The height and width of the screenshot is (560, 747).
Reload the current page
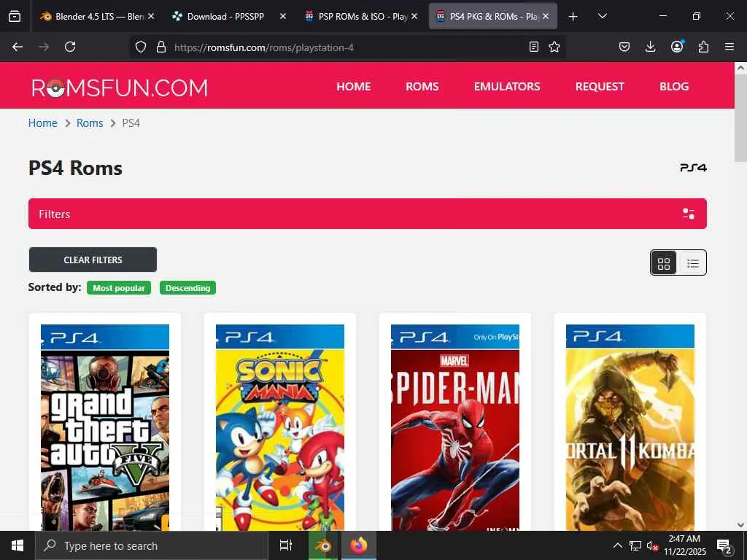coord(70,47)
